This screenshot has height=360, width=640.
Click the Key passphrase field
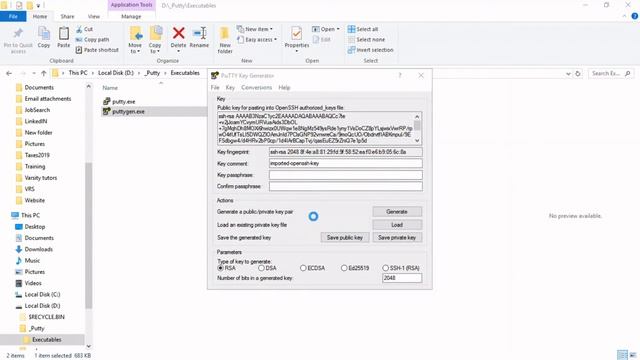coord(345,175)
